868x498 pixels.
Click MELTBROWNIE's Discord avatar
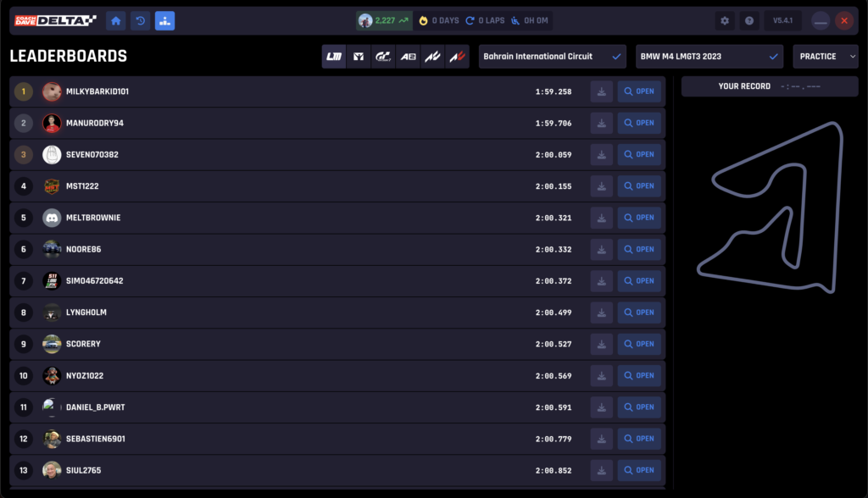tap(52, 218)
